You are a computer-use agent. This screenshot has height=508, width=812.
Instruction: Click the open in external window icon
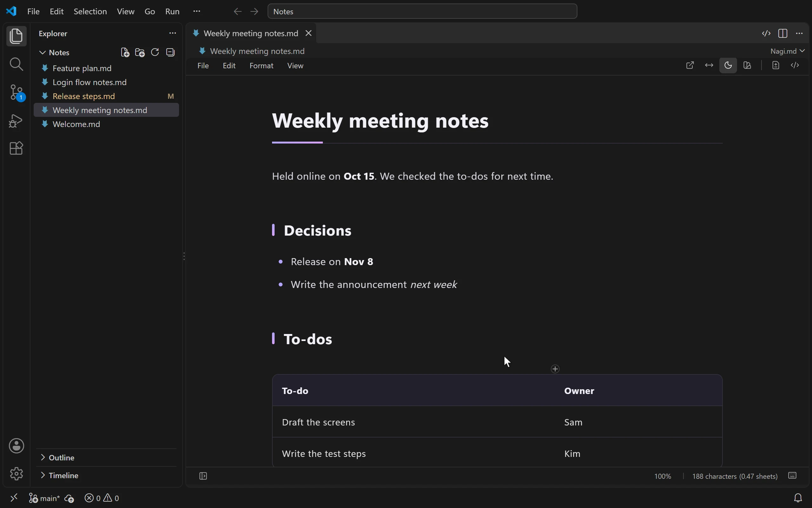(x=690, y=65)
